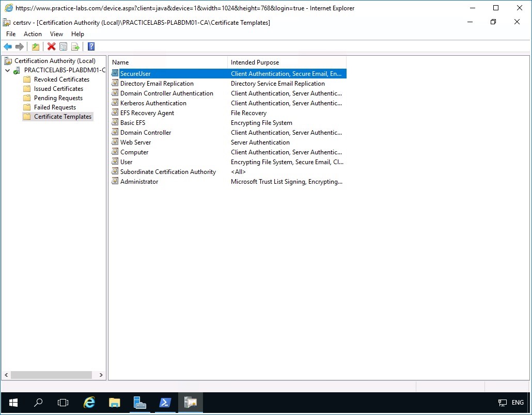Launch Internet Explorer from taskbar
Screen dimensions: 532x415
click(x=89, y=403)
